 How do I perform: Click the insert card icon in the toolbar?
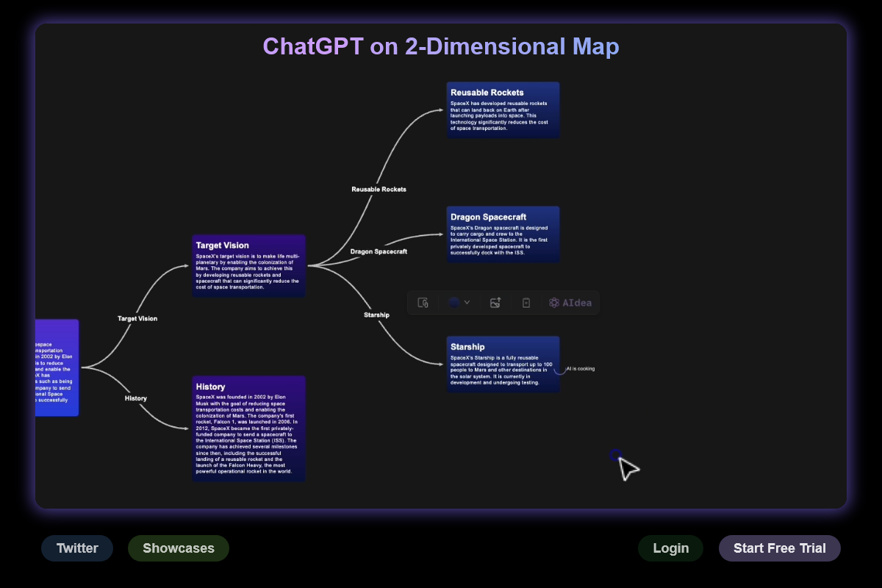tap(526, 303)
